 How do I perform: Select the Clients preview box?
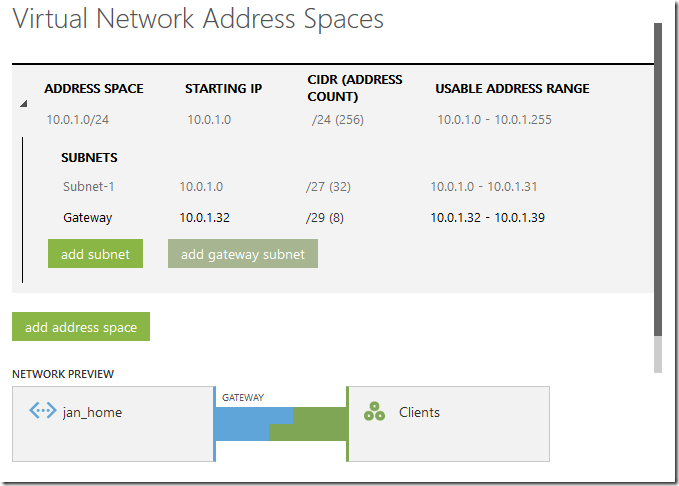click(449, 424)
